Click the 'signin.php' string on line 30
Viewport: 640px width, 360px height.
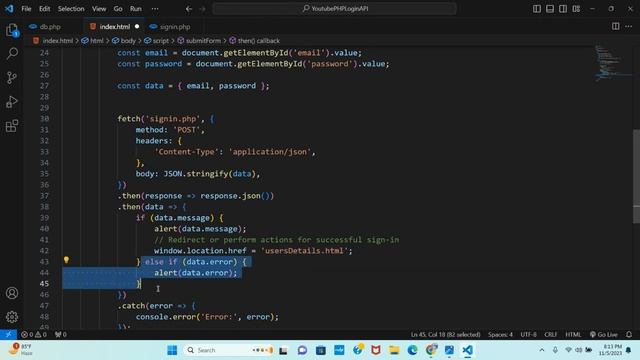[x=173, y=119]
